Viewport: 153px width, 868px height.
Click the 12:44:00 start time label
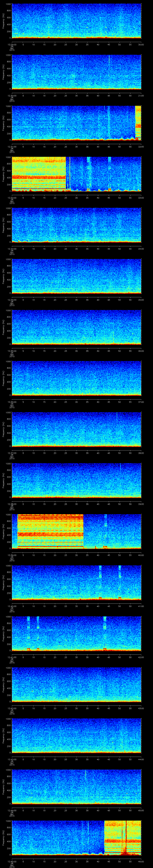[x=12, y=810]
